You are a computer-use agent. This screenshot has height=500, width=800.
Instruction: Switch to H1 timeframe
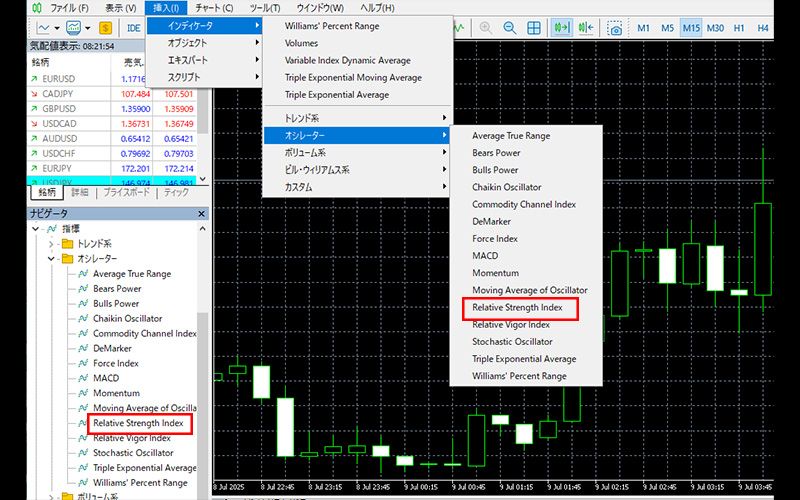(740, 28)
